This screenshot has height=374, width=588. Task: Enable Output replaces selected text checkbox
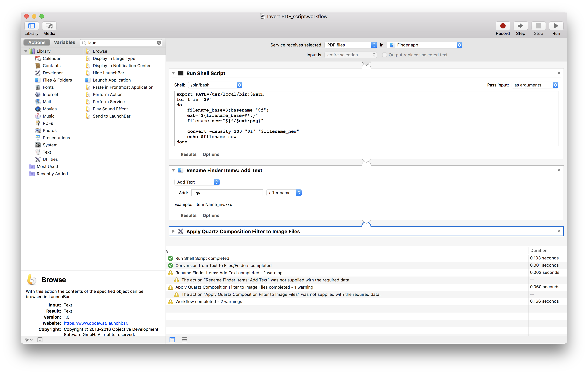tap(384, 55)
